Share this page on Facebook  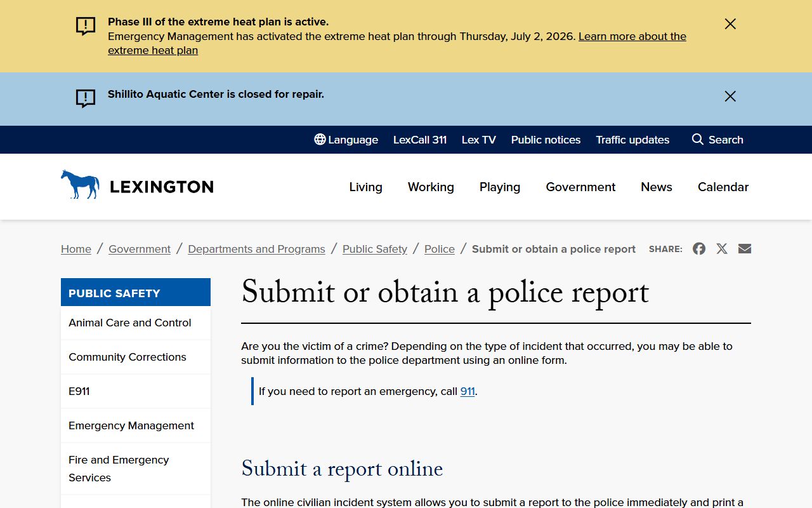point(699,249)
